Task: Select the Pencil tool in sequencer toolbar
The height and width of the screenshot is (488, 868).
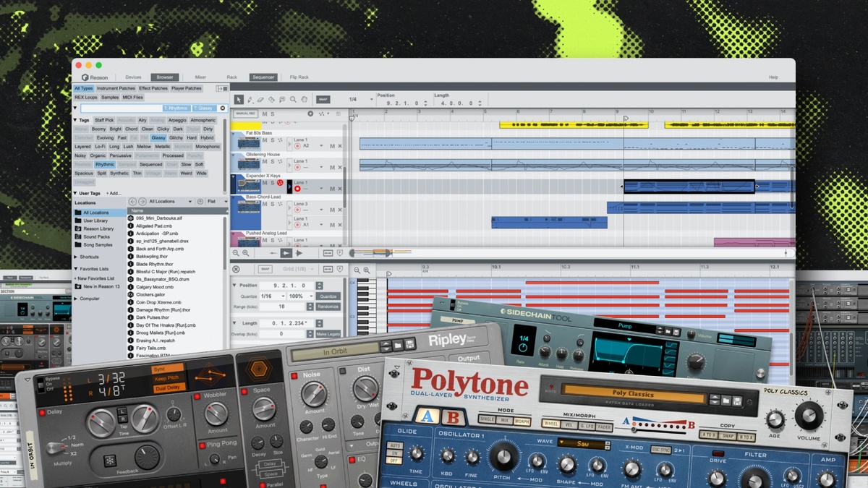Action: pos(250,99)
